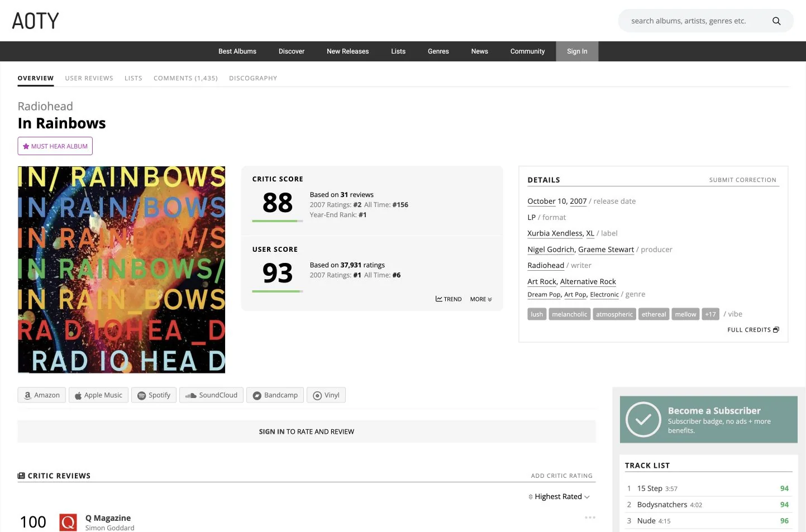Open Best Albums menu
This screenshot has height=532, width=806.
[x=237, y=51]
